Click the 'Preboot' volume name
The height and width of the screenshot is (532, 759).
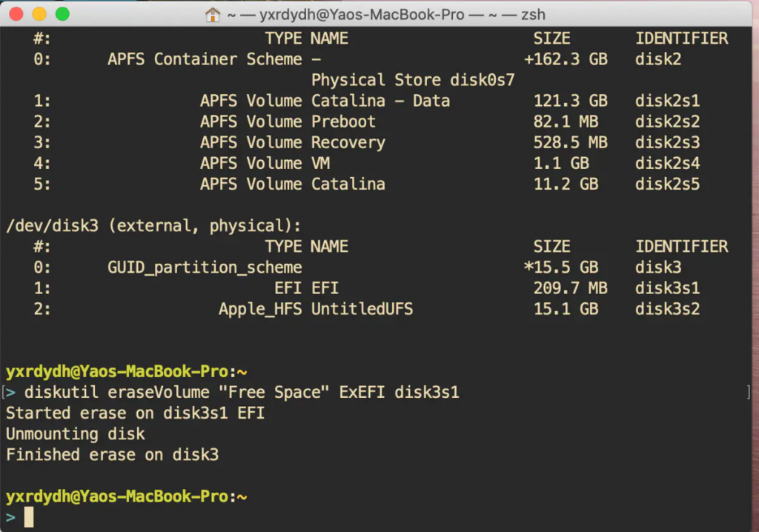tap(343, 122)
